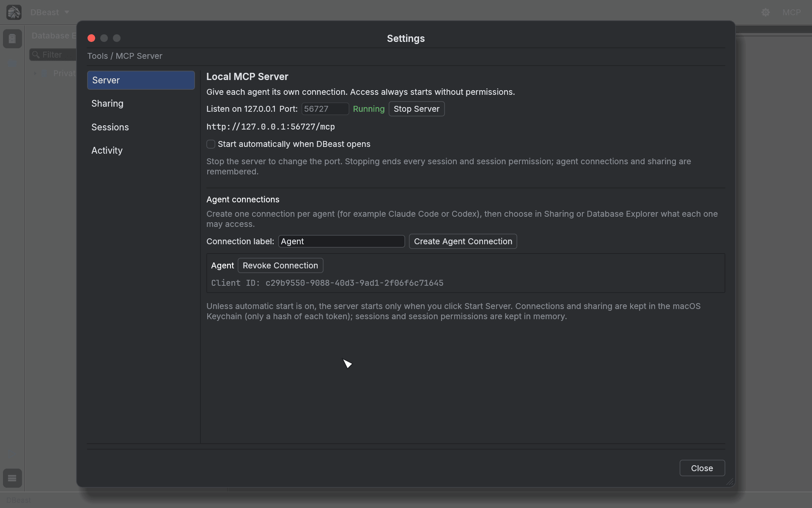Select the Database Explorer sidebar icon
This screenshot has width=812, height=508.
click(12, 39)
